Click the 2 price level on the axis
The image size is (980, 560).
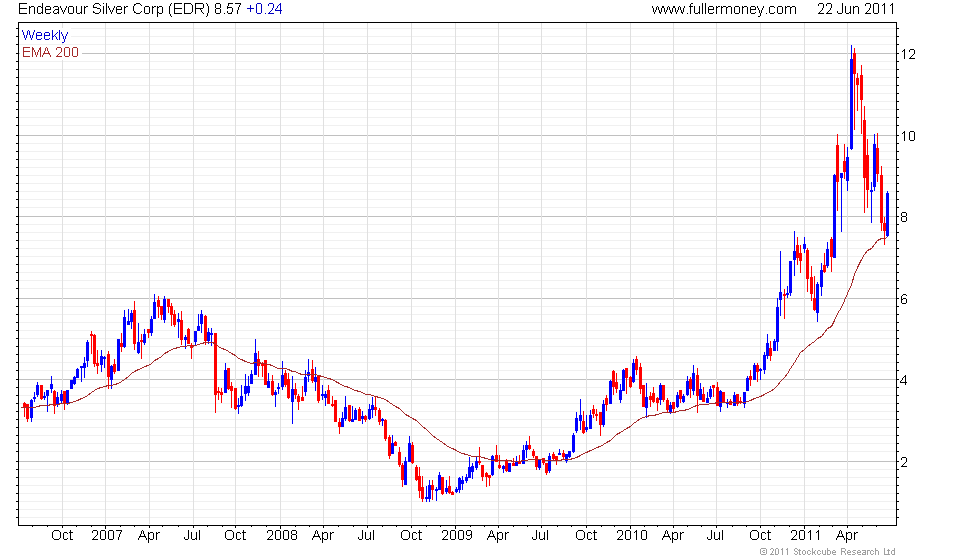coord(905,462)
